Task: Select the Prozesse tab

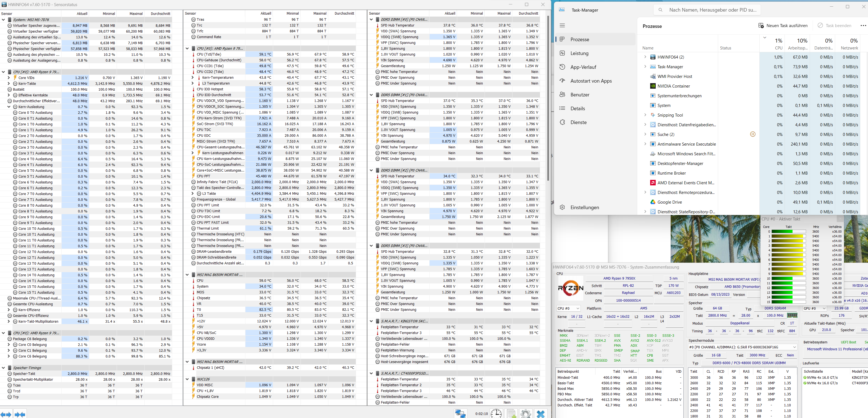Action: click(595, 40)
